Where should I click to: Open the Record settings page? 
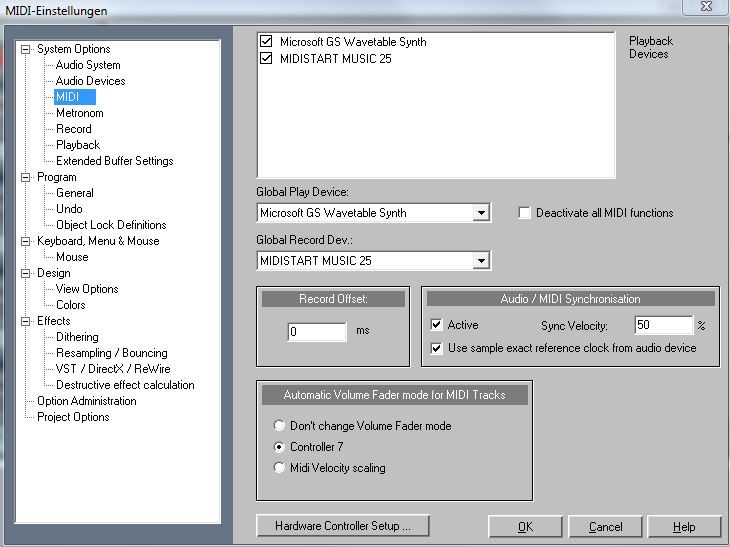(x=74, y=129)
